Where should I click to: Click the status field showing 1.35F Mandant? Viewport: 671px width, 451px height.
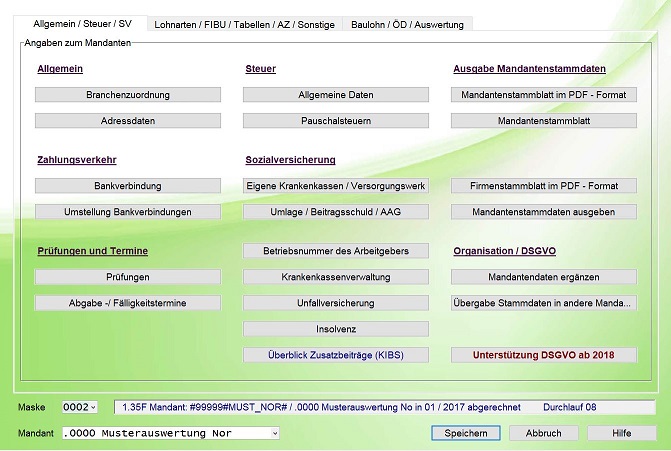[384, 407]
